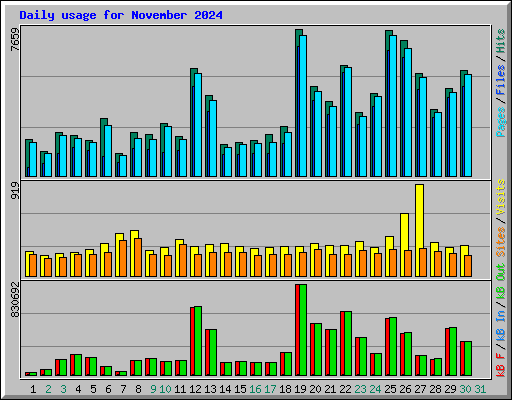512x400 pixels.
Task: Click day label 27 on the x-axis
Action: [420, 389]
